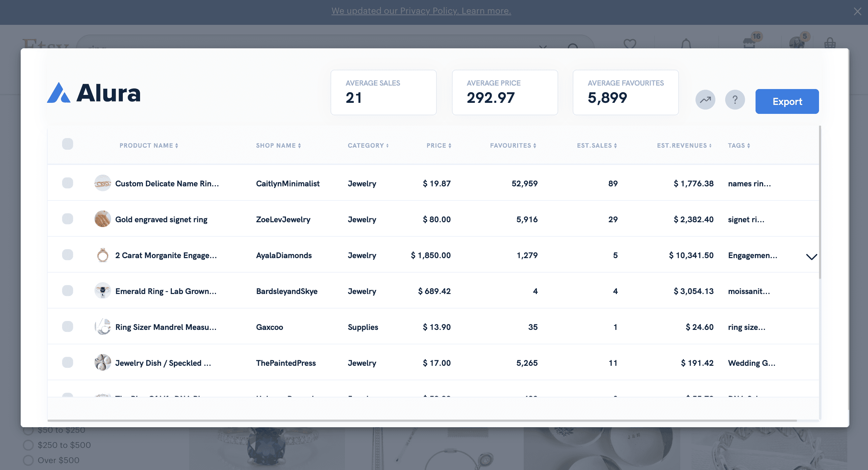Open Etsy shopping cart icon
The height and width of the screenshot is (470, 868).
[x=830, y=43]
